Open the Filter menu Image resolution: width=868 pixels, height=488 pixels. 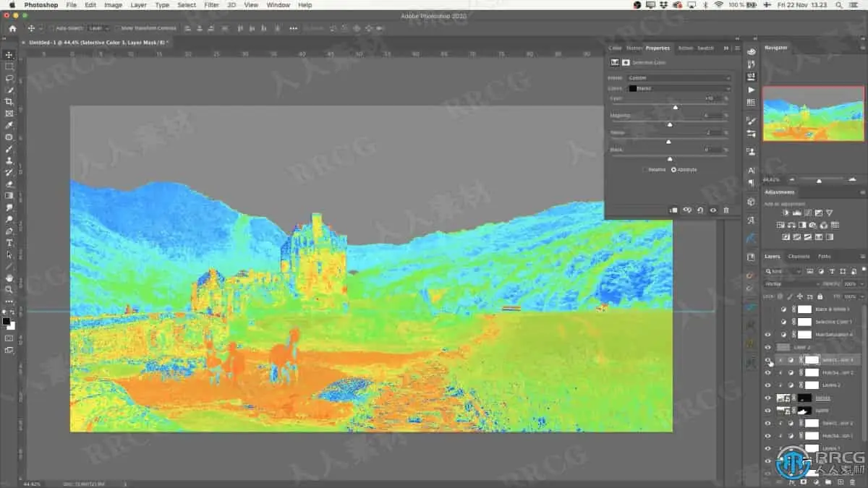click(211, 5)
